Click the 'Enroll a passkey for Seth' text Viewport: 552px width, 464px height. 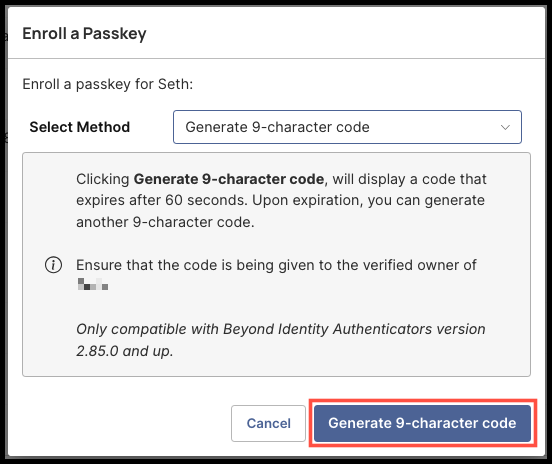point(107,84)
